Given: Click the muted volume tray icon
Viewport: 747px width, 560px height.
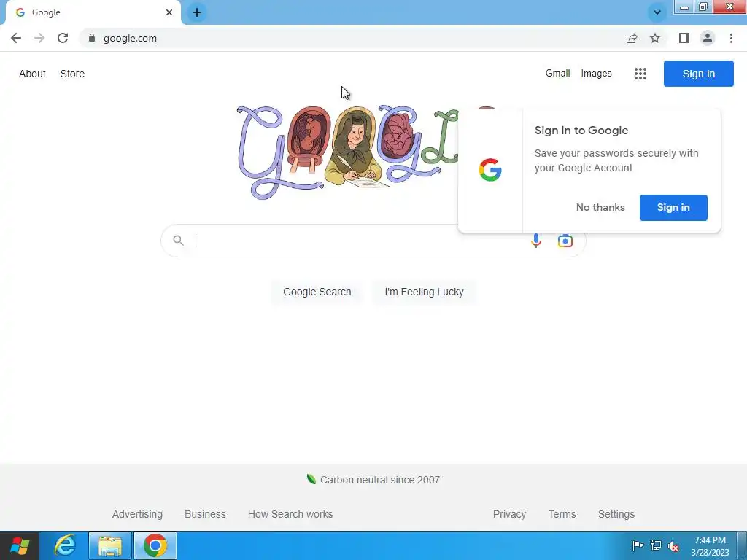Looking at the screenshot, I should coord(673,545).
